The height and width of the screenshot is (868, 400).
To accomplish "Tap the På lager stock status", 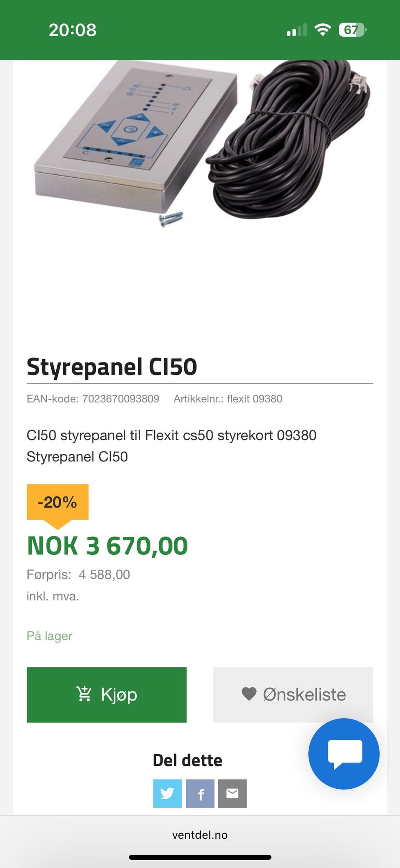I will click(x=50, y=636).
